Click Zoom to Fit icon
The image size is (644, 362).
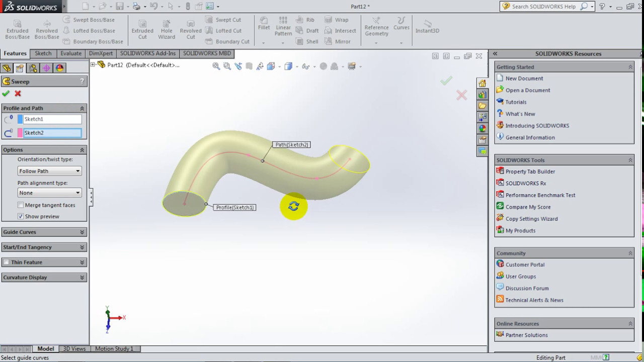point(216,66)
